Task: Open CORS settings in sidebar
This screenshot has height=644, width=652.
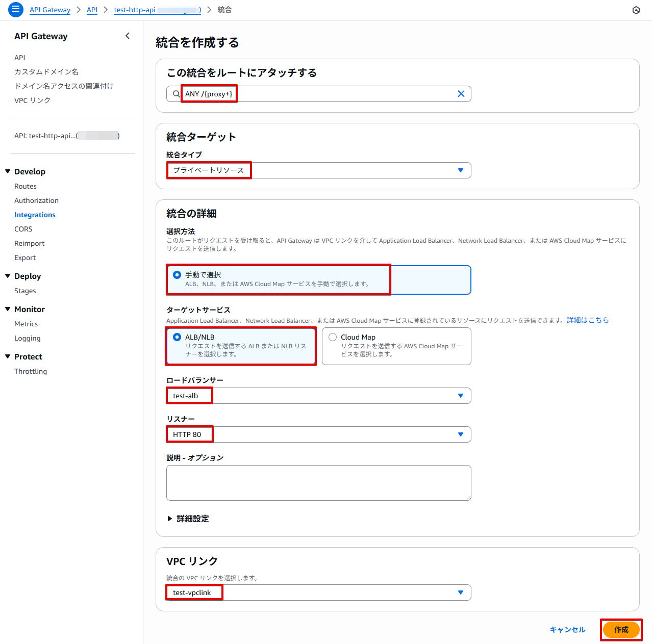Action: tap(23, 229)
